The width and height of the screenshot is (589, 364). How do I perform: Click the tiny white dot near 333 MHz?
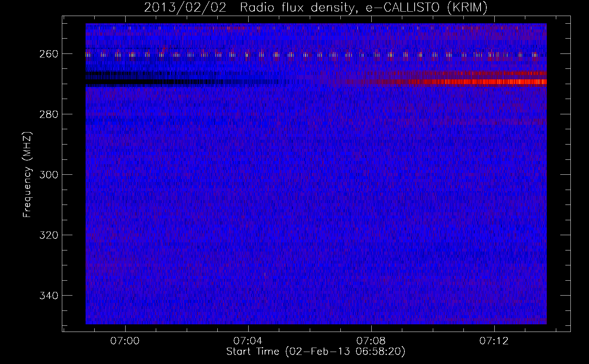coord(265,274)
